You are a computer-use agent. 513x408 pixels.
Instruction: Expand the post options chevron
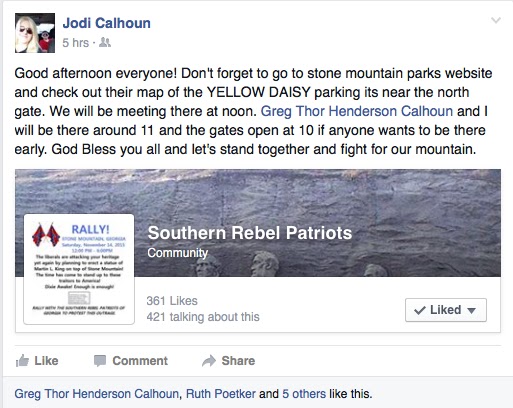tap(496, 21)
